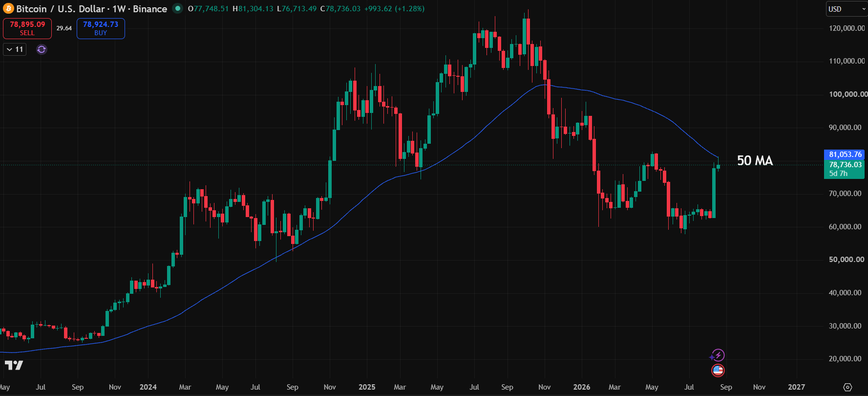Click the Bitcoin symbol logo icon

pyautogui.click(x=8, y=8)
